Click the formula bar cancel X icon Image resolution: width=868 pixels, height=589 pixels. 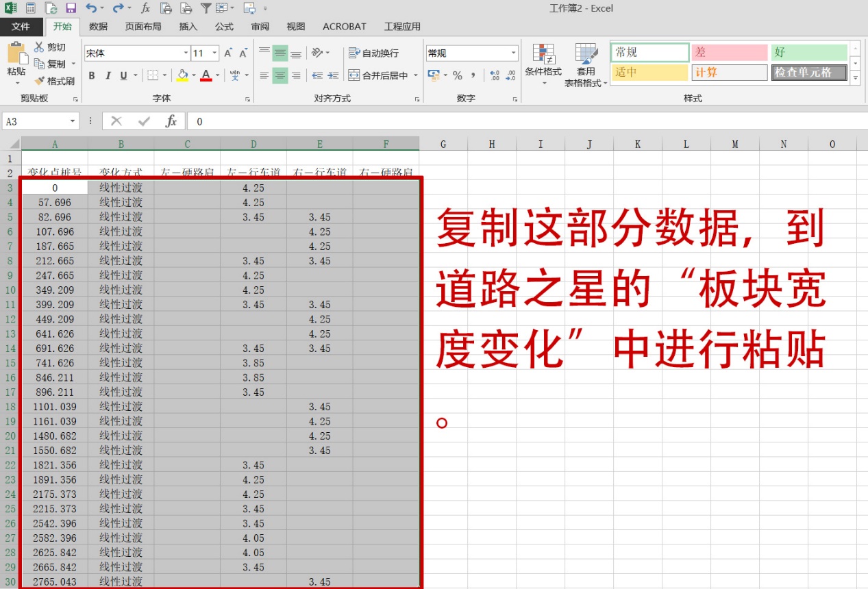click(x=116, y=121)
